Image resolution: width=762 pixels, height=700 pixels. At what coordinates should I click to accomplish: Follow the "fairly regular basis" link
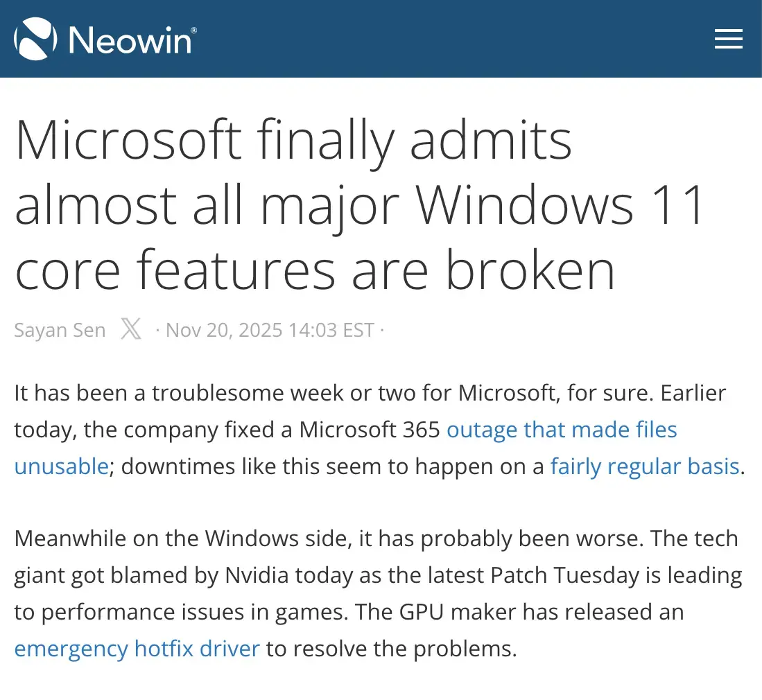(x=645, y=466)
